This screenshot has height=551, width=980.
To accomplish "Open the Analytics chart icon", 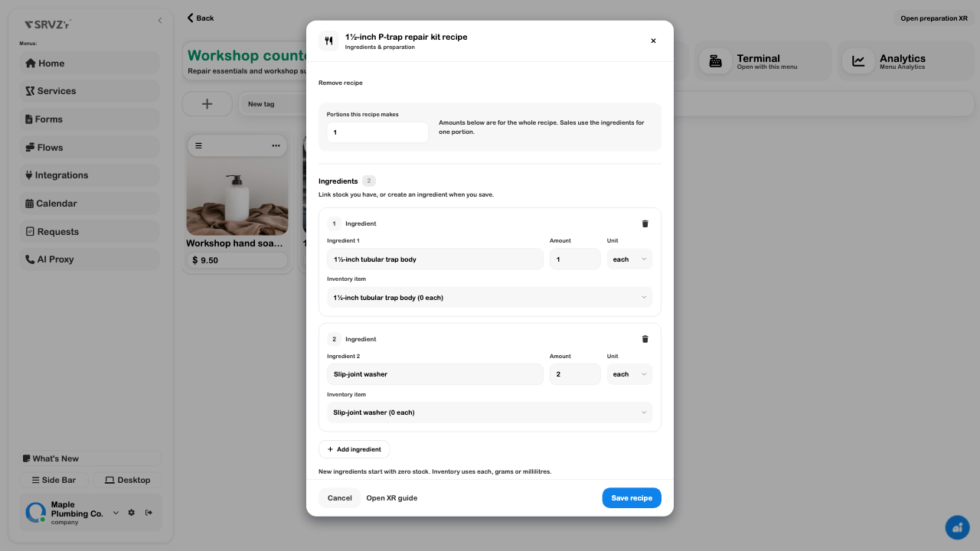I will (858, 61).
